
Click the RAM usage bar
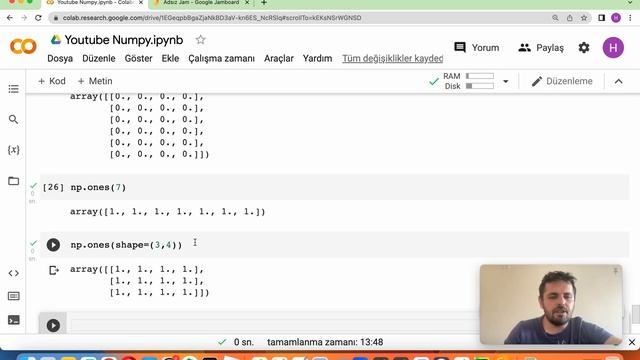pos(480,76)
